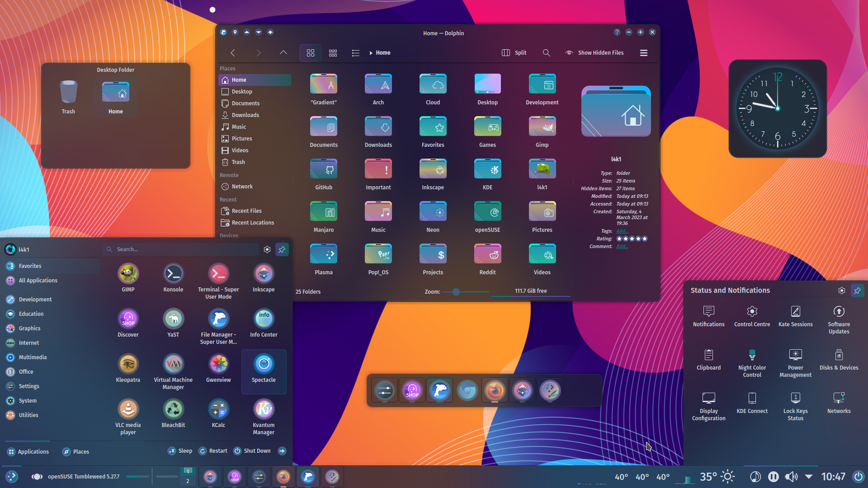
Task: Toggle media pause in system tray
Action: coord(774,477)
